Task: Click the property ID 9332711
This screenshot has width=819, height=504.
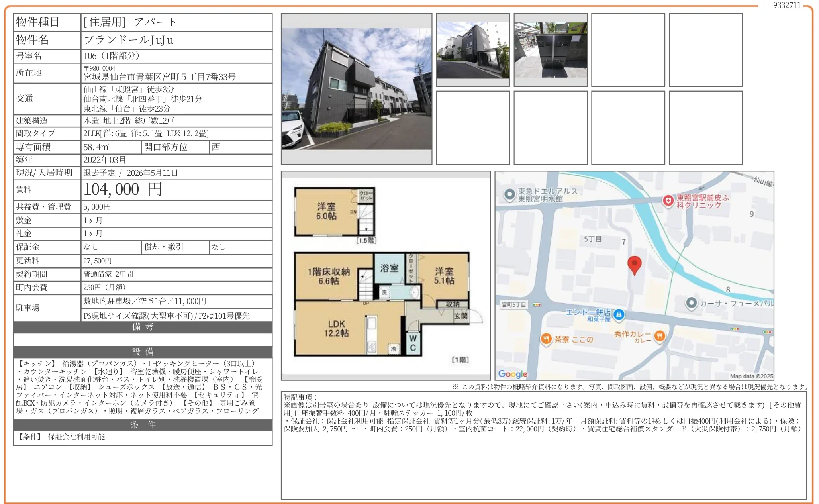Action: tap(786, 5)
